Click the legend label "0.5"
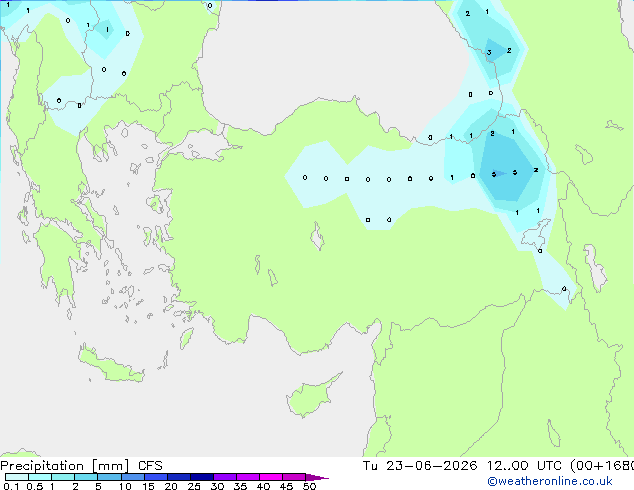Image resolution: width=634 pixels, height=490 pixels. click(35, 486)
